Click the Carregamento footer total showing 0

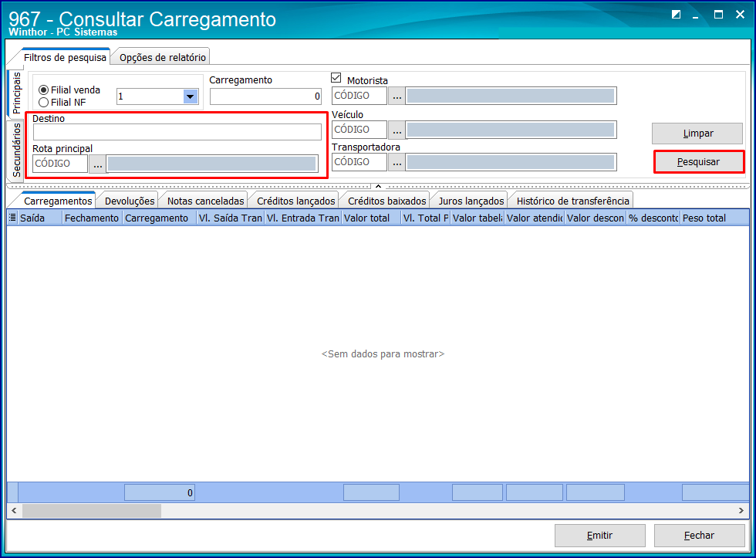[160, 493]
